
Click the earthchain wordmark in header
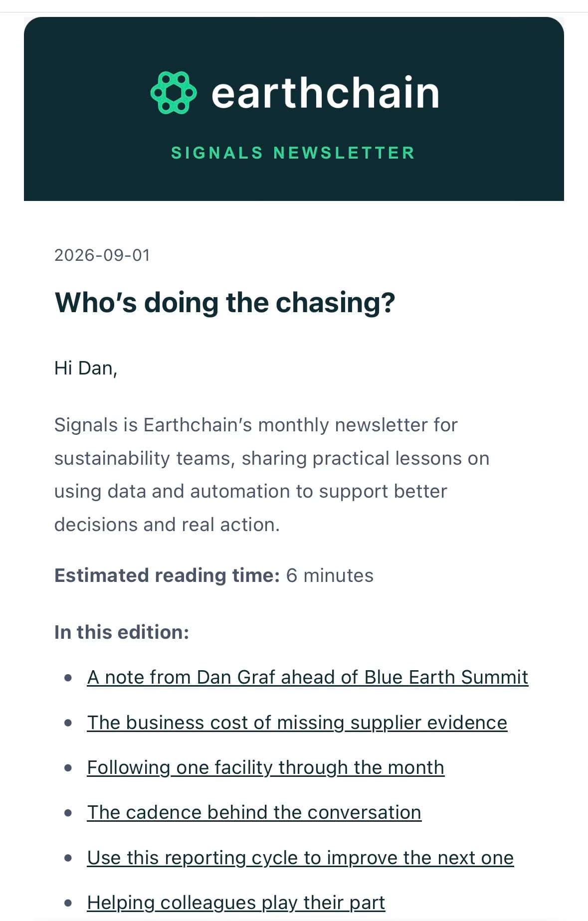click(x=325, y=92)
